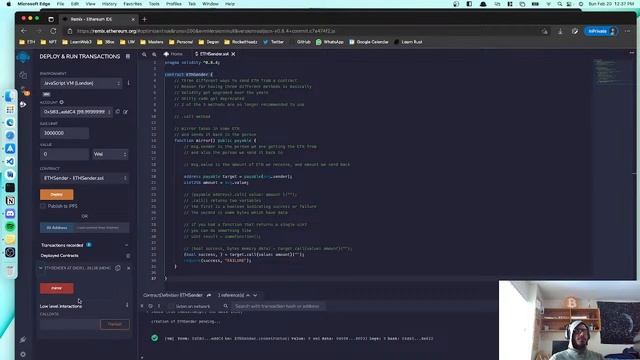Open the Wei unit dropdown
This screenshot has height=360, width=640.
pyautogui.click(x=110, y=154)
